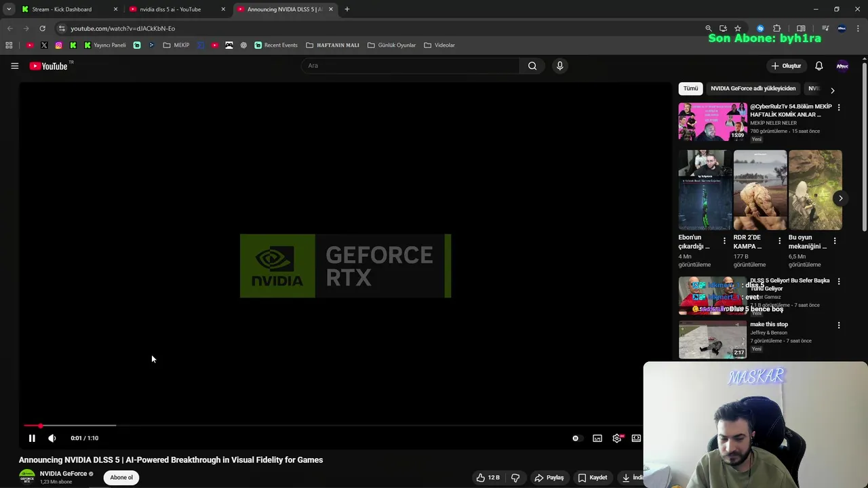This screenshot has width=868, height=488.
Task: Toggle subtitles on the video player
Action: [x=597, y=439]
